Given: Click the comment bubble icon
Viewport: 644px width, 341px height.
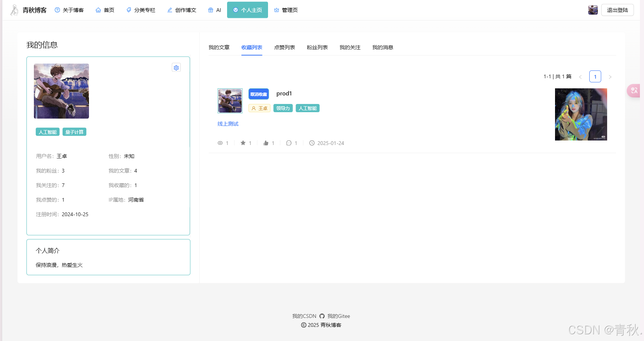Looking at the screenshot, I should [x=288, y=143].
